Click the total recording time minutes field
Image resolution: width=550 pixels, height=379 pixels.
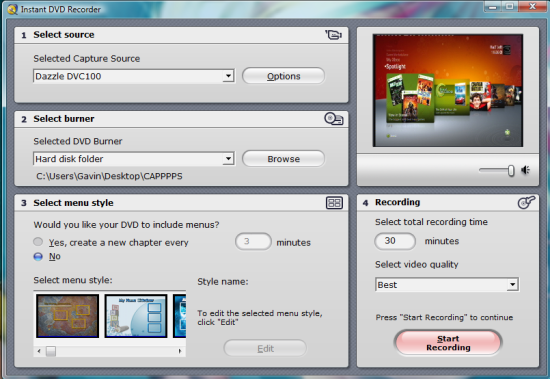395,241
